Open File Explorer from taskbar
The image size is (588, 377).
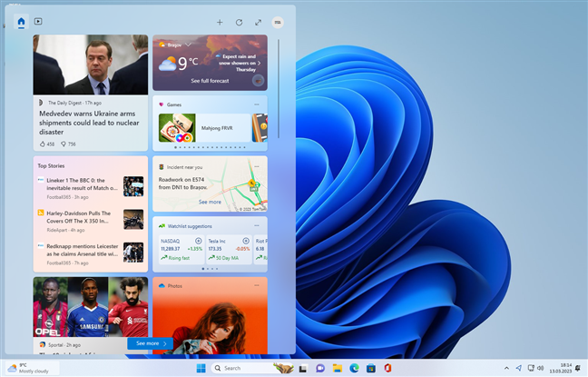338,368
